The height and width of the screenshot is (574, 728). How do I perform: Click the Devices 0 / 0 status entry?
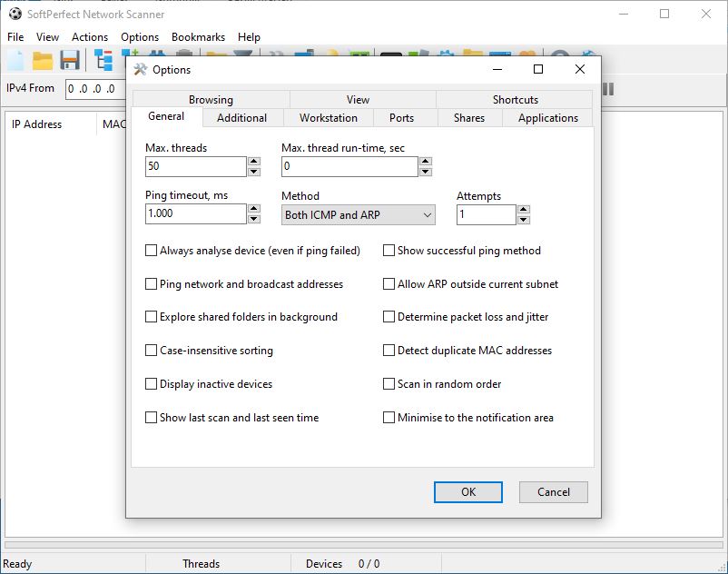[x=342, y=564]
